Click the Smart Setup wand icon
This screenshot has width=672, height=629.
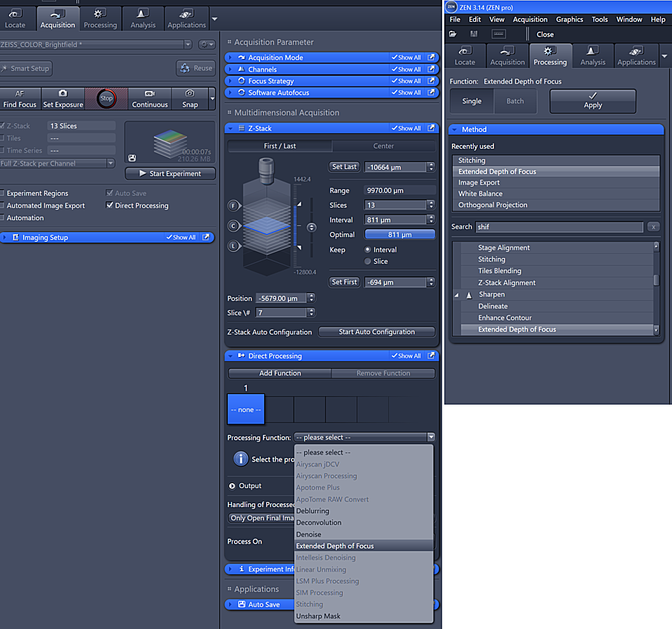[4, 68]
